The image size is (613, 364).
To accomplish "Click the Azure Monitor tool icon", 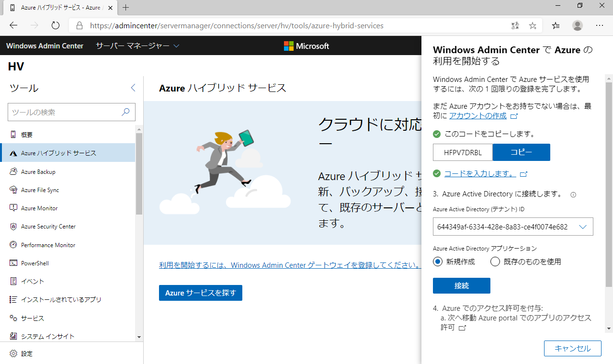I will (x=13, y=208).
